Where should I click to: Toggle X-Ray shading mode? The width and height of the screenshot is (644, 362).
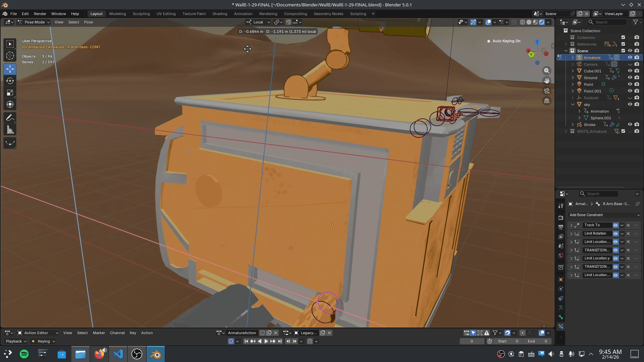point(514,22)
